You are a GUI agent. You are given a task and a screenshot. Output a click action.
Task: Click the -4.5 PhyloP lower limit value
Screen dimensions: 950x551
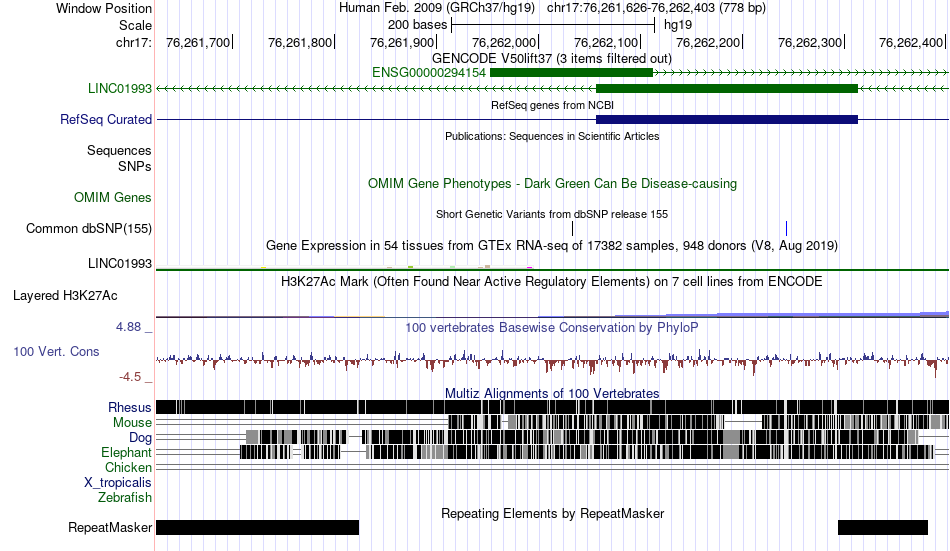point(130,377)
